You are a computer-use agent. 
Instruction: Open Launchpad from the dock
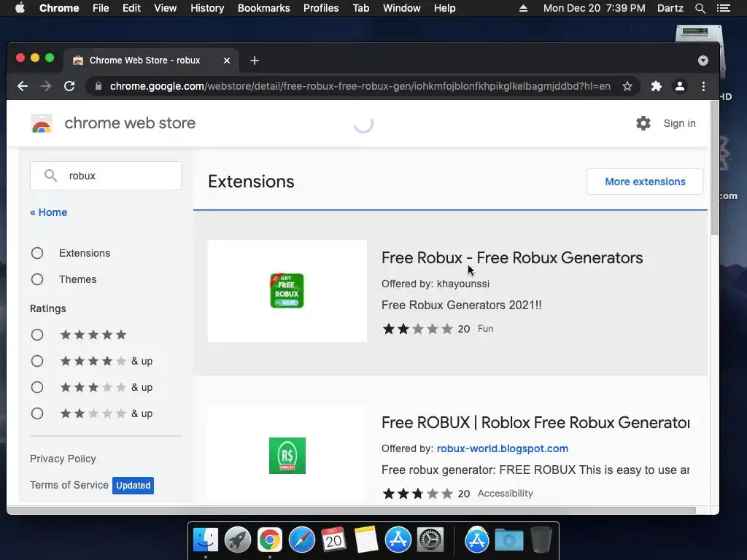point(238,540)
